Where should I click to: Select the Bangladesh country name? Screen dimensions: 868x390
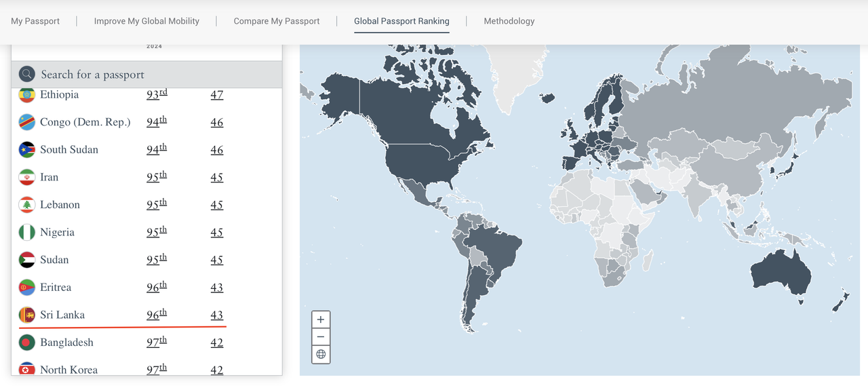[x=66, y=343]
